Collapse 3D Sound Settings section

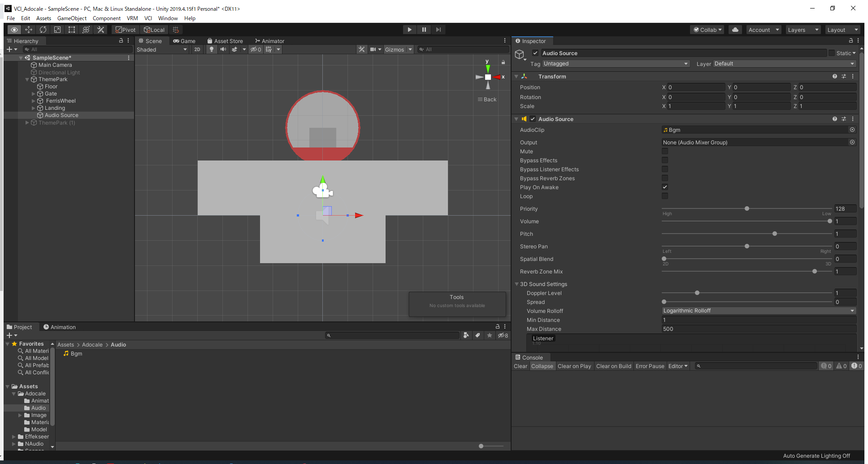[x=516, y=284]
